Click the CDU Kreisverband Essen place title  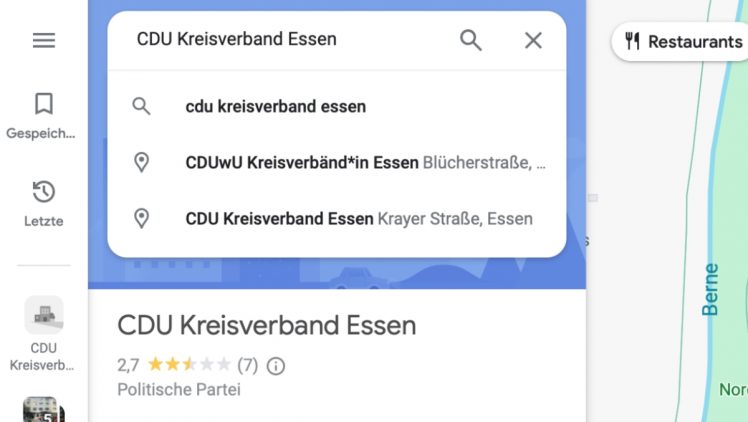point(266,325)
